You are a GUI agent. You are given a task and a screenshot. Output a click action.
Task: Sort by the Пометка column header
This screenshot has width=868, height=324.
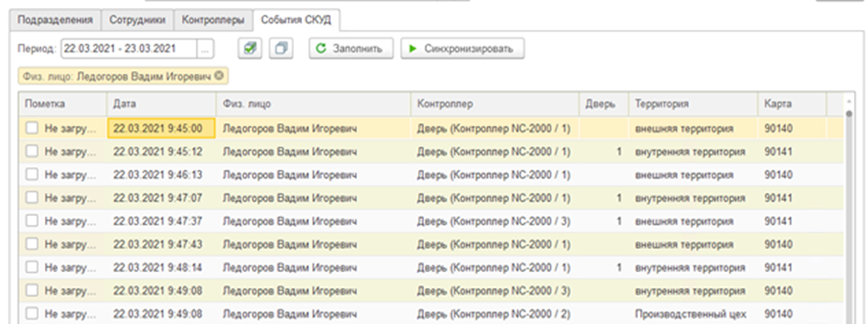[63, 104]
